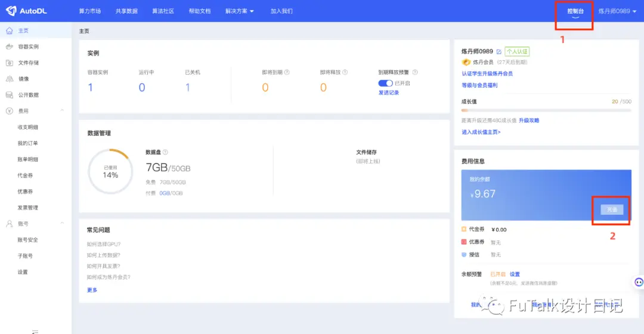This screenshot has width=644, height=334.
Task: Click the ¥9.67 balance amount
Action: [483, 194]
